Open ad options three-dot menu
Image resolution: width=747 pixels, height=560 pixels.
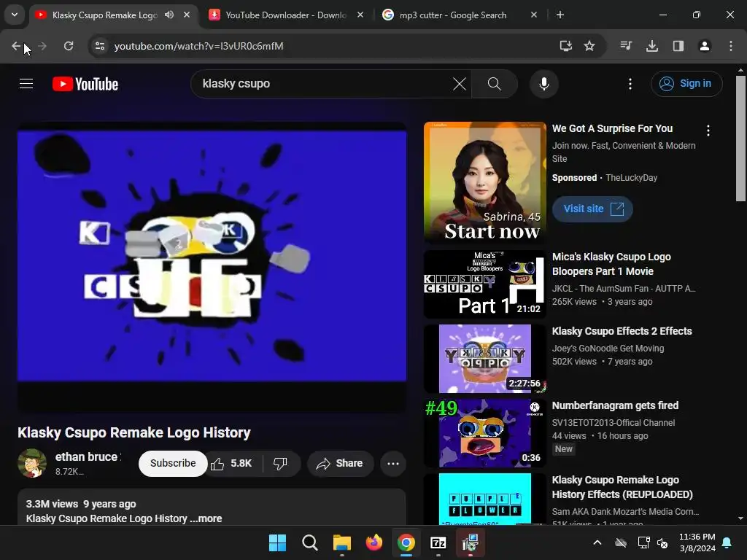tap(708, 130)
